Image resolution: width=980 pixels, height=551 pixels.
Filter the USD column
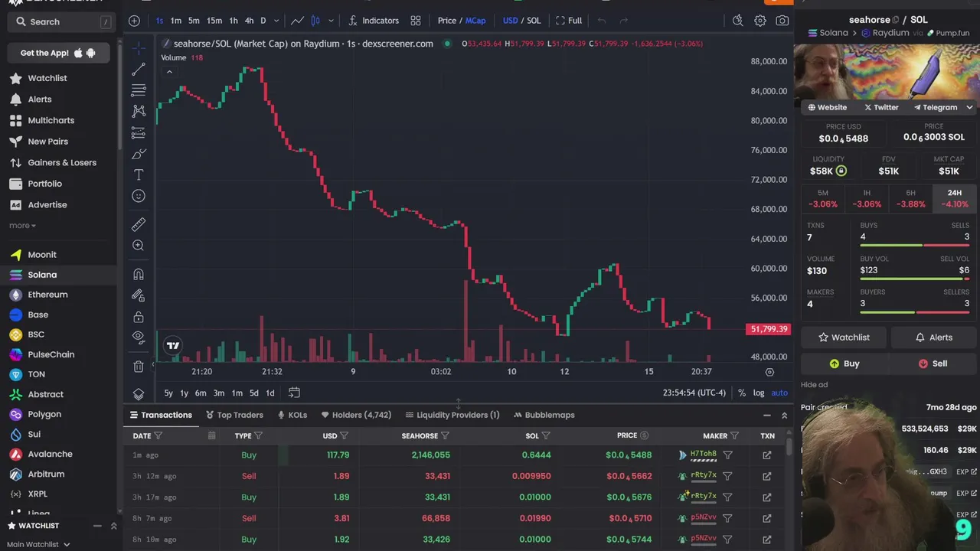coord(344,436)
